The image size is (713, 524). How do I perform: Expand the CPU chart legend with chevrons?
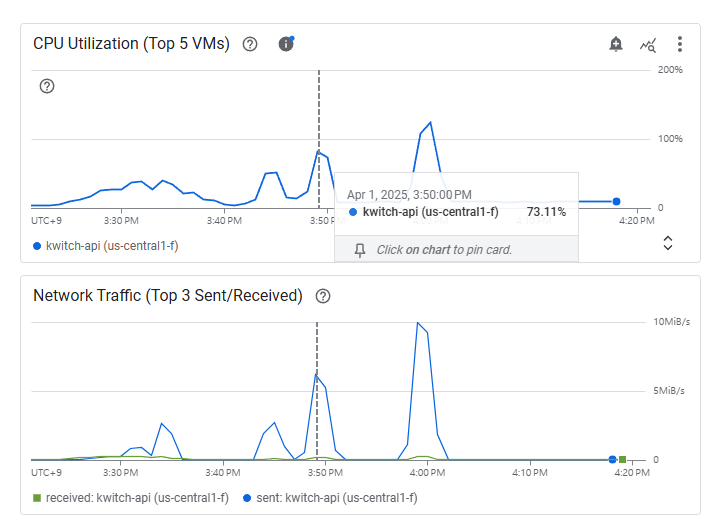(668, 243)
